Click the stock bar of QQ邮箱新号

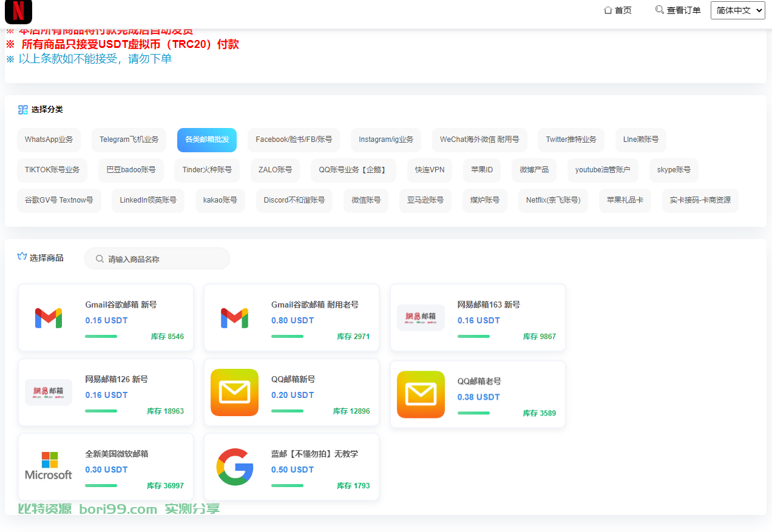click(x=287, y=411)
